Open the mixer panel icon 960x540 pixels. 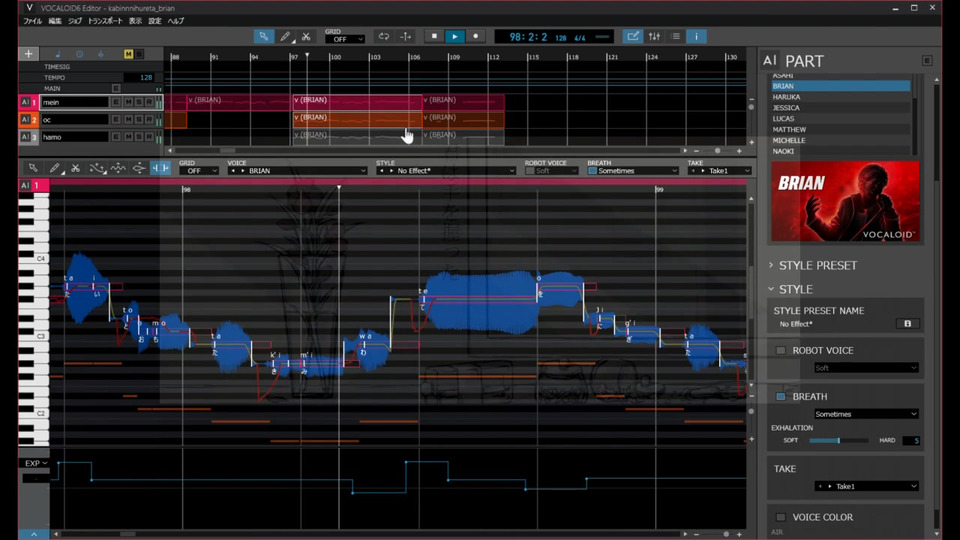coord(654,37)
